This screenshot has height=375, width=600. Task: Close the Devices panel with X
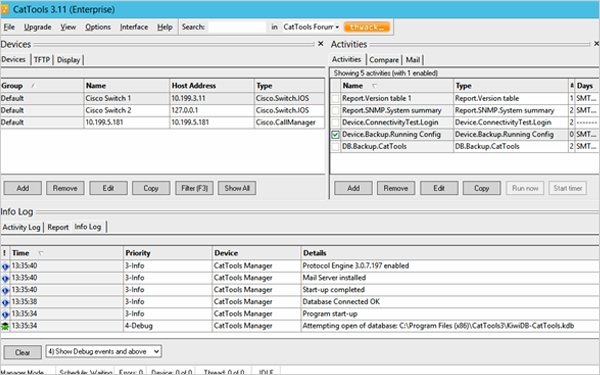pyautogui.click(x=321, y=44)
